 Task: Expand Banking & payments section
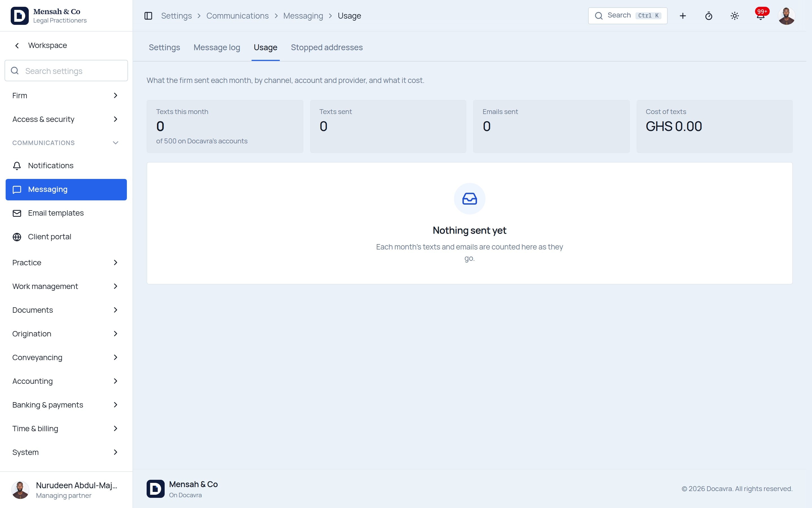point(66,405)
